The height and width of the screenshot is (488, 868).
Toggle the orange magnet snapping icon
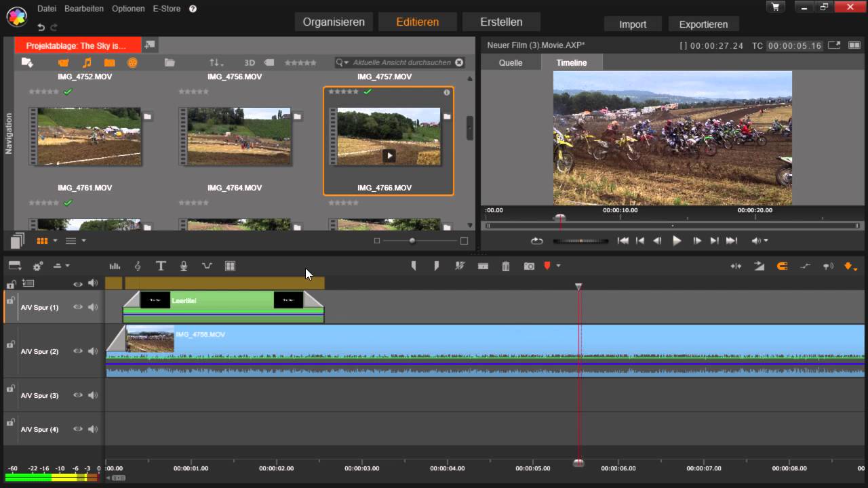[781, 266]
